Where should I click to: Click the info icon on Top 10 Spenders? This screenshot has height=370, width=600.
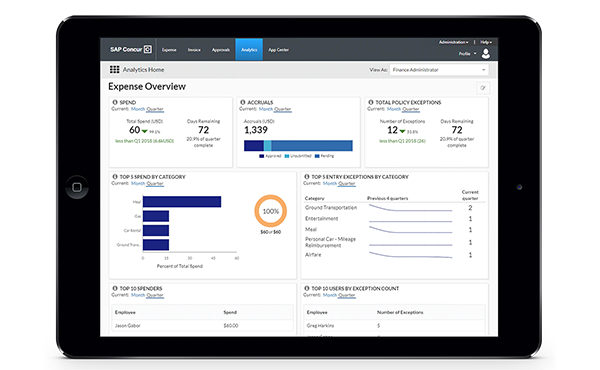115,288
